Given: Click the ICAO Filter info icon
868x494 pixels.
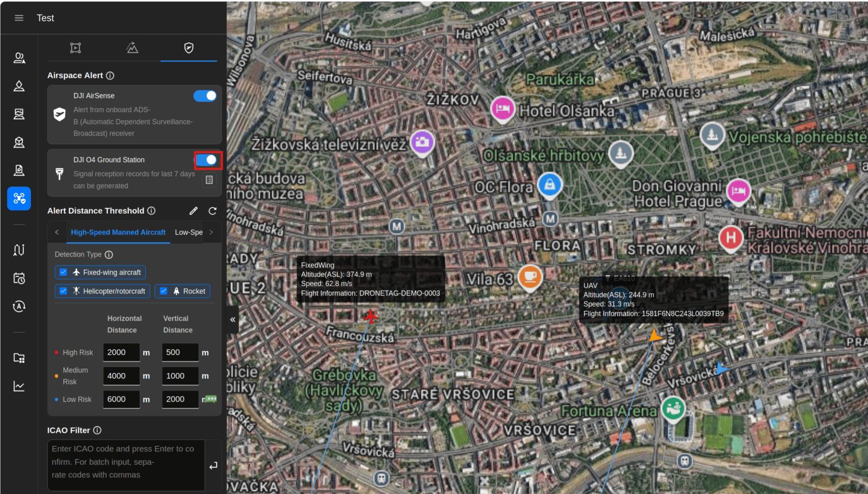Looking at the screenshot, I should (97, 430).
